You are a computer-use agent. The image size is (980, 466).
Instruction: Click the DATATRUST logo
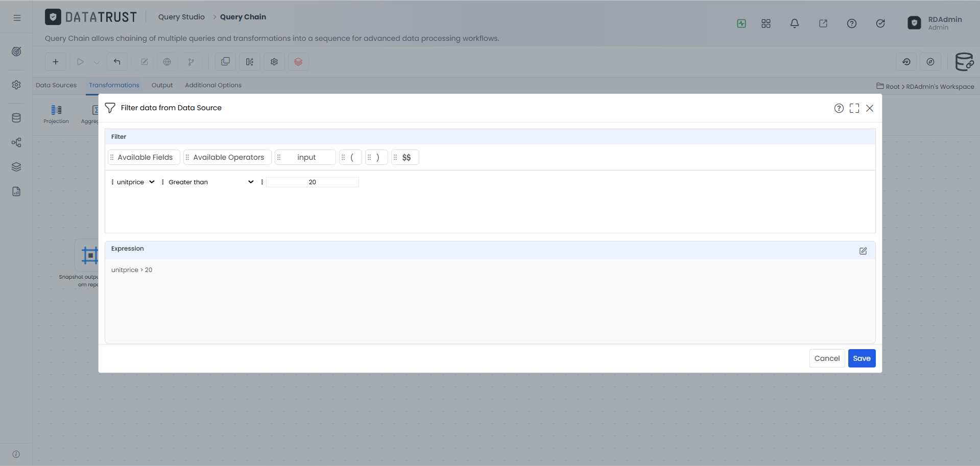[91, 17]
